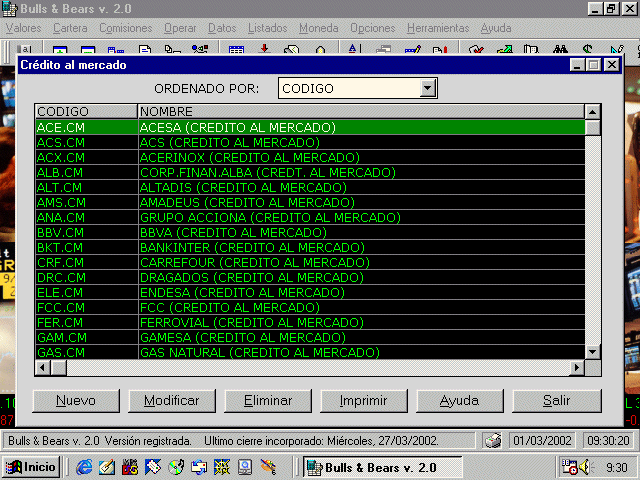Screen dimensions: 640x480
Task: Expand the CODIGO sort dropdown arrow
Action: [427, 88]
